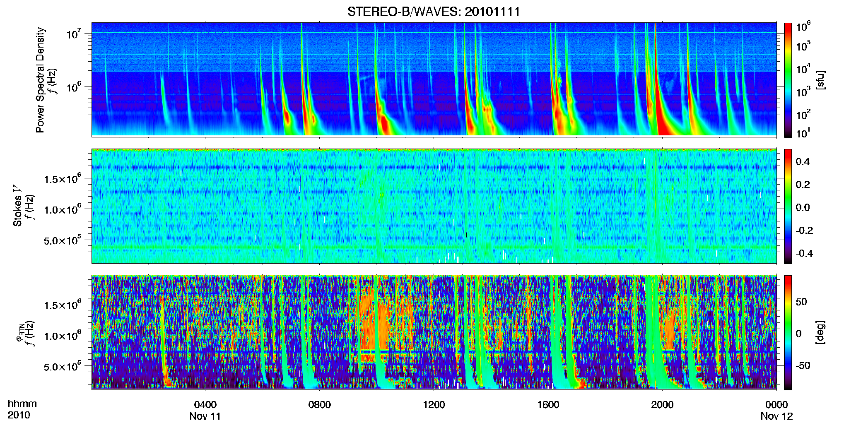Click 1.0×10^6 tick of the Stokes V panel
The height and width of the screenshot is (447, 868).
coord(62,209)
